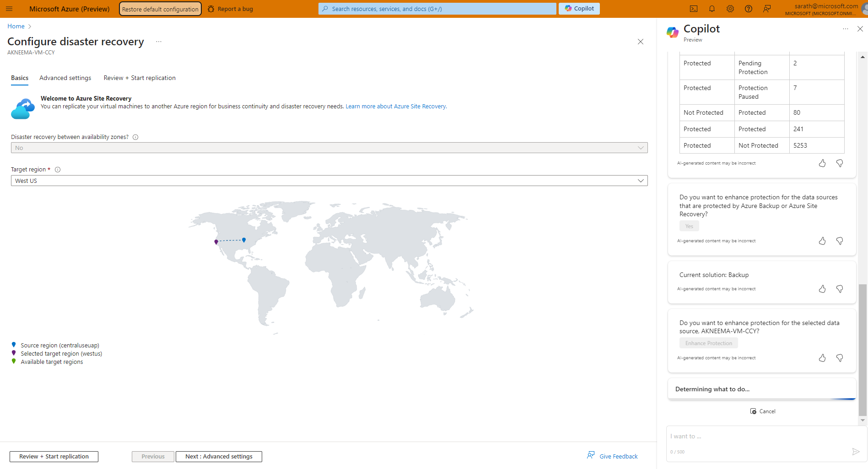Close the Copilot panel
This screenshot has height=469, width=868.
click(860, 29)
